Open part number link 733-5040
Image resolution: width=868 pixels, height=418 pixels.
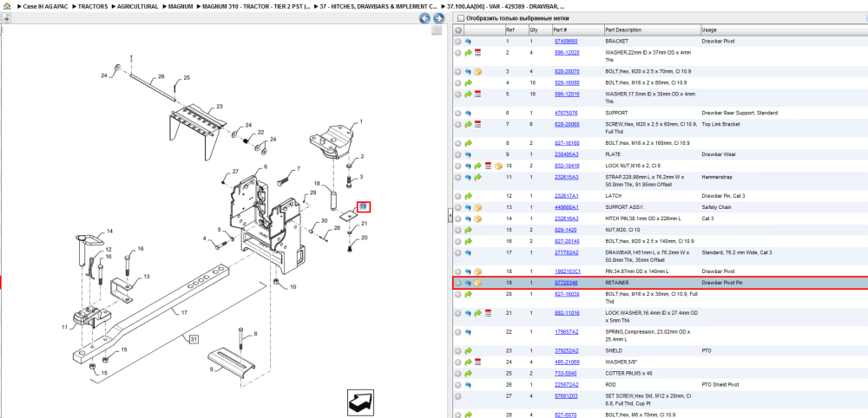click(x=565, y=373)
